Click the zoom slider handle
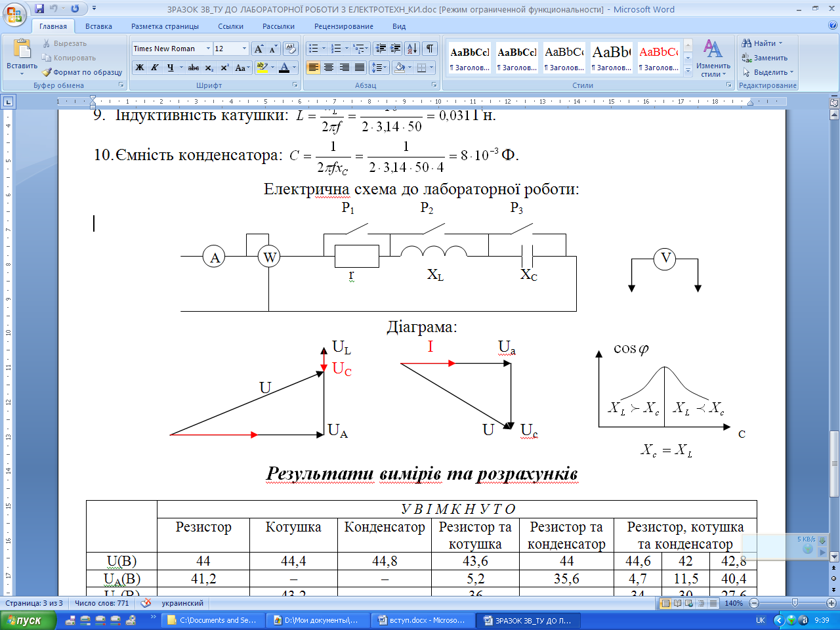Image resolution: width=840 pixels, height=630 pixels. 795,603
